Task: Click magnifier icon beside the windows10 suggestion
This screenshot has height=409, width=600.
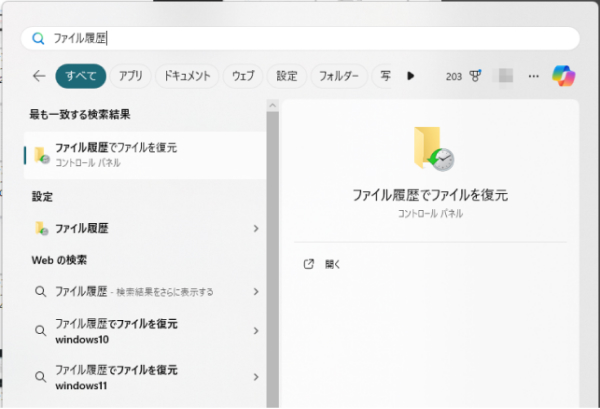Action: 41,331
